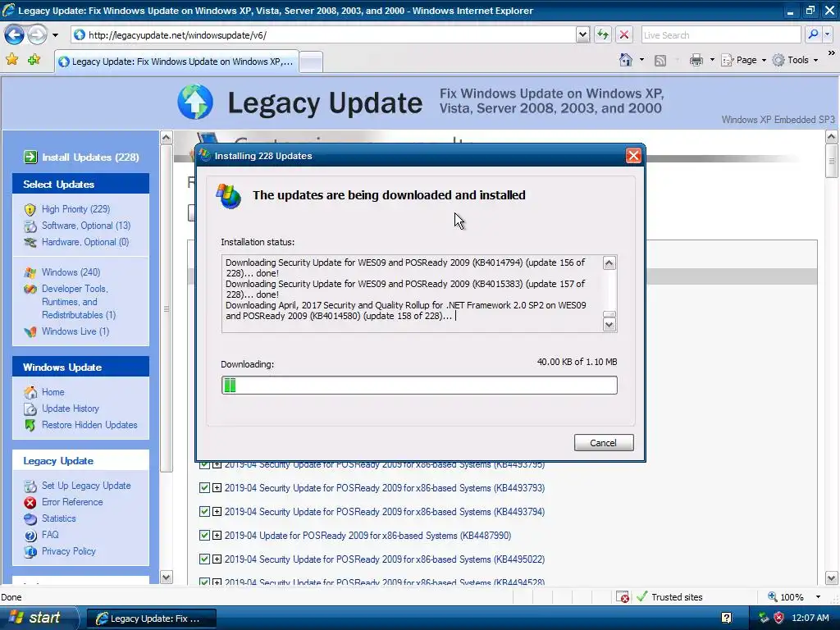Click the popup blocked status bar icon

(x=623, y=597)
